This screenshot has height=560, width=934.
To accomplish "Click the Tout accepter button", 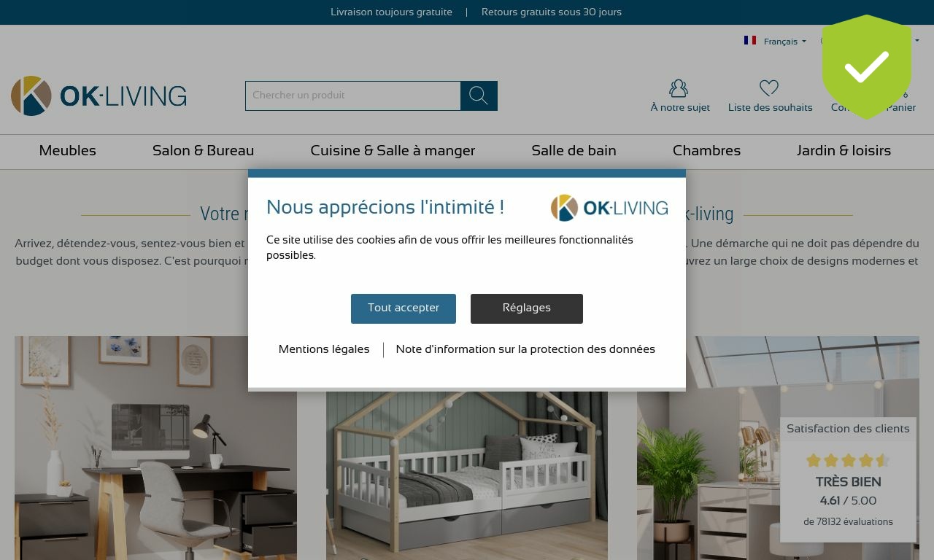I will point(404,308).
